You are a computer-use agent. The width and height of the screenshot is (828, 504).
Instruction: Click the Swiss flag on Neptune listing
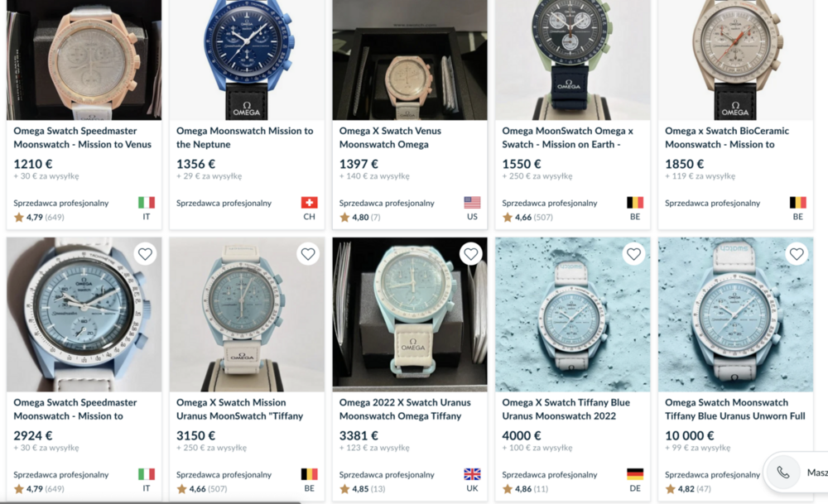point(310,203)
